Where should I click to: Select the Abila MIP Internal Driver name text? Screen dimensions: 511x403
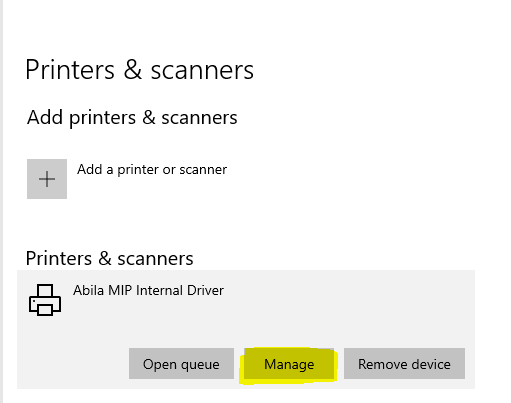pyautogui.click(x=148, y=290)
